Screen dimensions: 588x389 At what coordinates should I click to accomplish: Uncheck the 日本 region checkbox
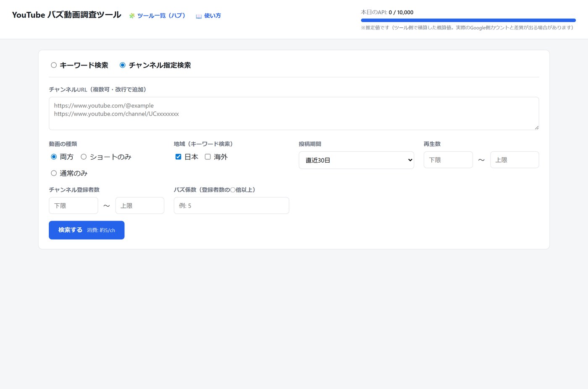(178, 157)
